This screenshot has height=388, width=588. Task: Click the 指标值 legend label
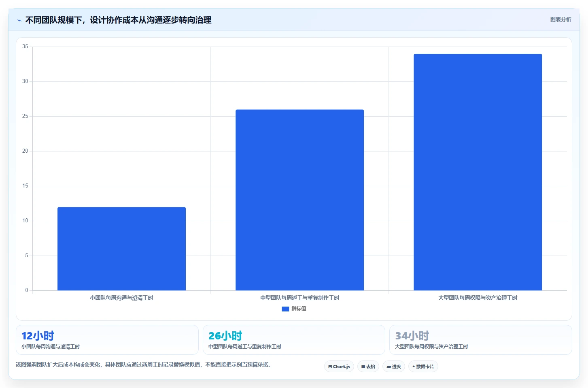(x=299, y=309)
